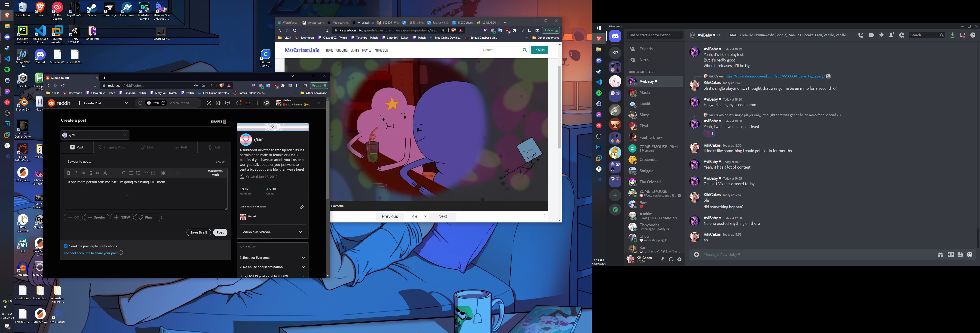Open episode number 49 dropdown on KissCartoon
The image size is (980, 333).
[x=416, y=216]
